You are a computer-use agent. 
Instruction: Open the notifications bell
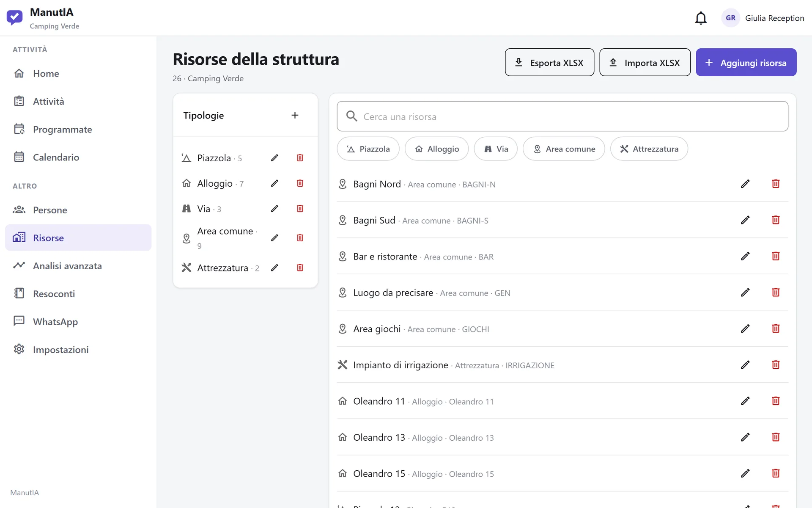point(701,18)
